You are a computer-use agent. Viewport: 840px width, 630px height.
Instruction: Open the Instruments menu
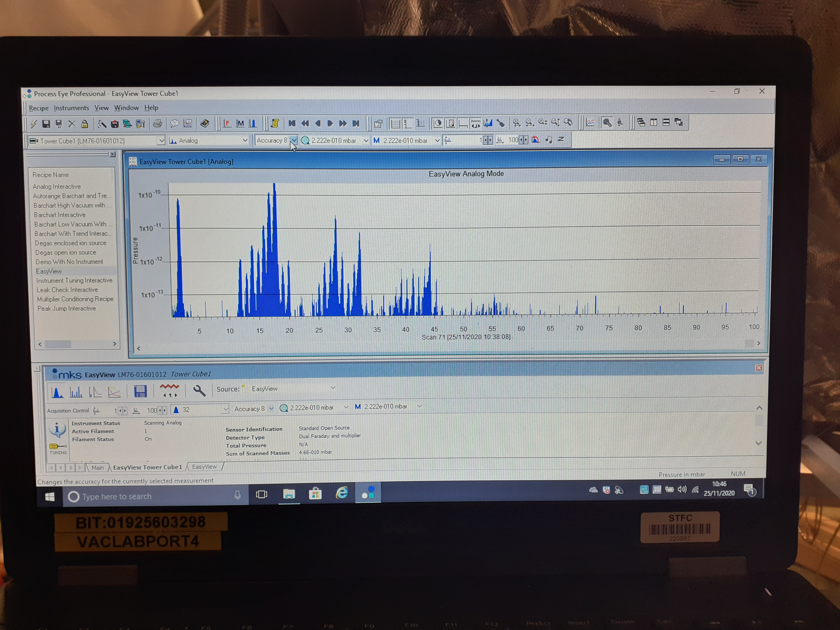[71, 108]
